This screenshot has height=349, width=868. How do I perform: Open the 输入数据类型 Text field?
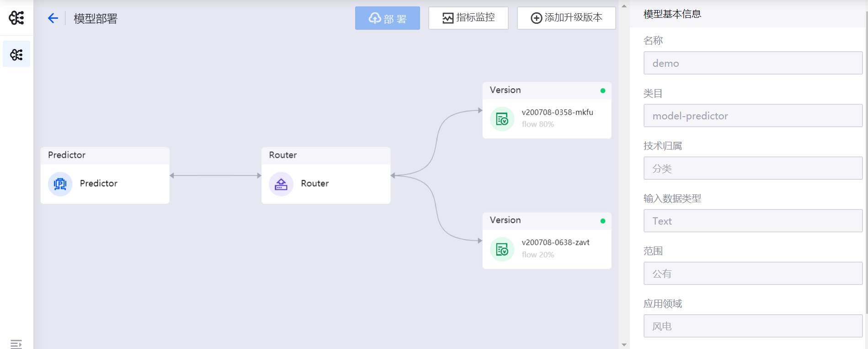pyautogui.click(x=752, y=221)
